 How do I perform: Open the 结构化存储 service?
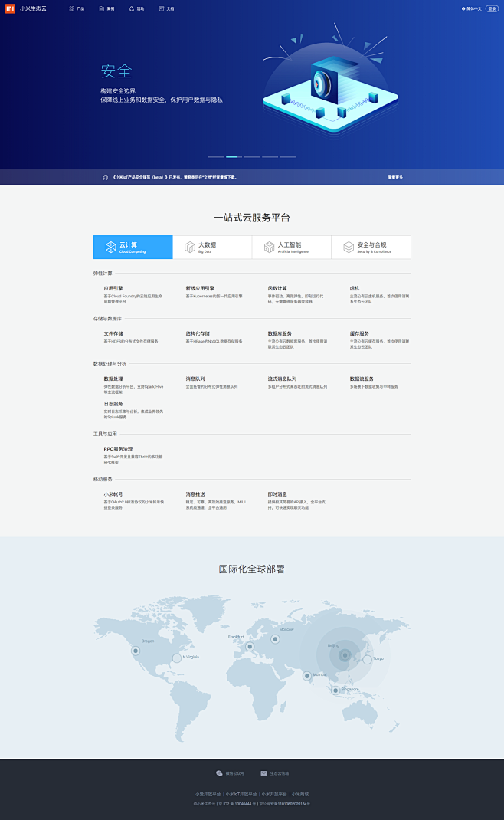click(x=198, y=333)
